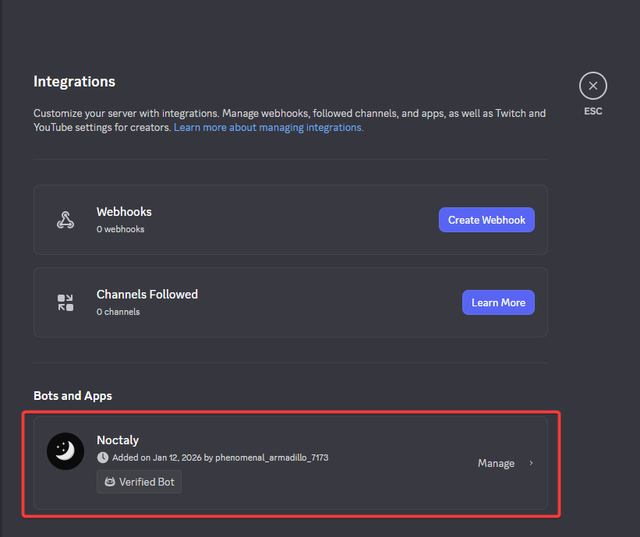Open Manage for the Noctaly bot

coord(496,463)
